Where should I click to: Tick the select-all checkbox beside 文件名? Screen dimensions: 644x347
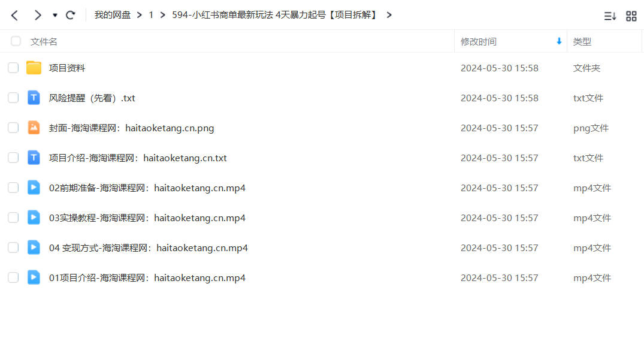click(16, 41)
